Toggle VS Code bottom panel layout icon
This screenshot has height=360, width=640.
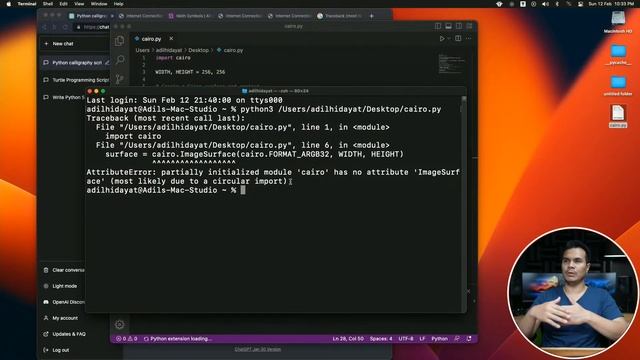[x=449, y=26]
